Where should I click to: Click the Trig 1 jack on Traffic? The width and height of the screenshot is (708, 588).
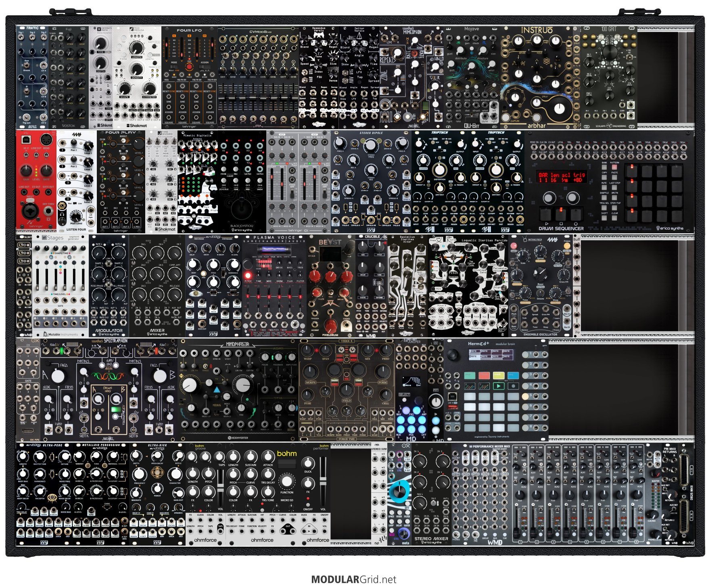pos(21,37)
